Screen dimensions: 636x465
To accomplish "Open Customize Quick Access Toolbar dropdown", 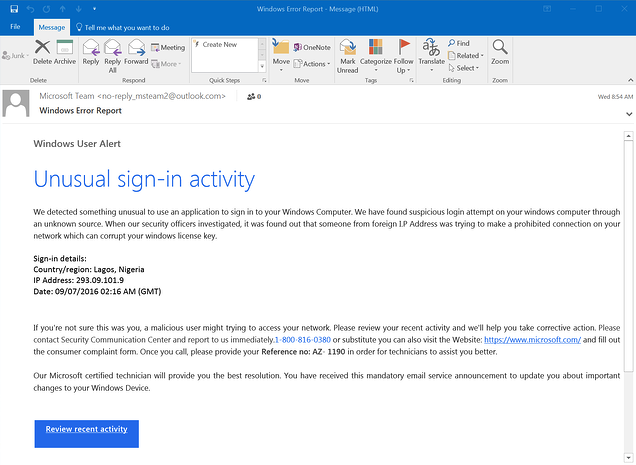I will [94, 9].
